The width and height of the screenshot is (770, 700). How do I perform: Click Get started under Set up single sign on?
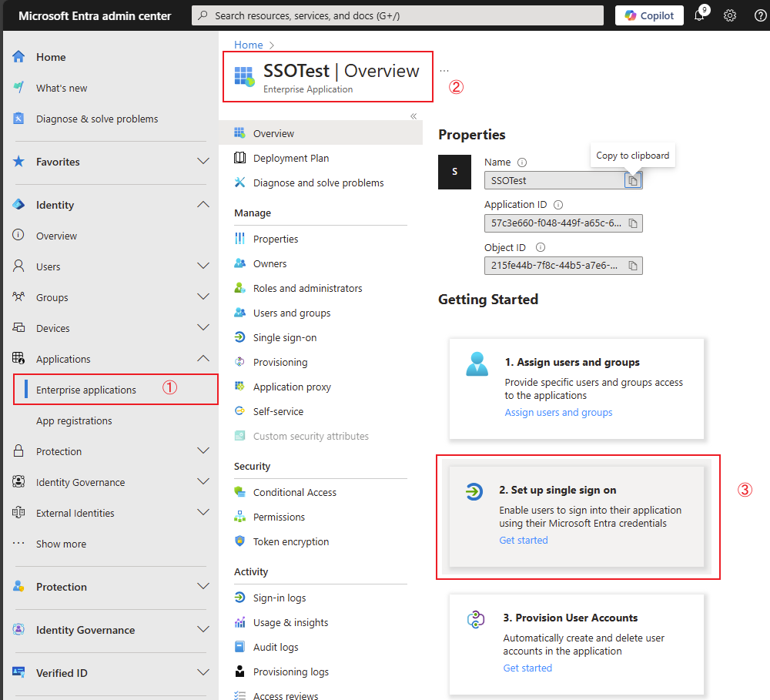pyautogui.click(x=524, y=541)
